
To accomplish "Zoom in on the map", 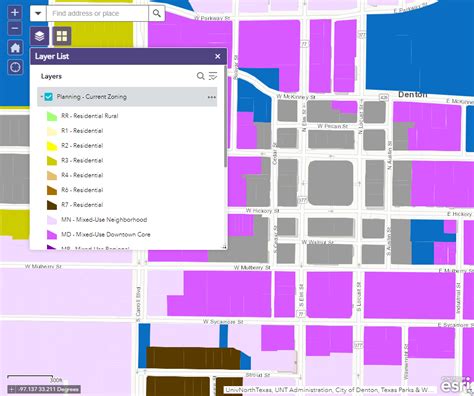I will coord(15,13).
